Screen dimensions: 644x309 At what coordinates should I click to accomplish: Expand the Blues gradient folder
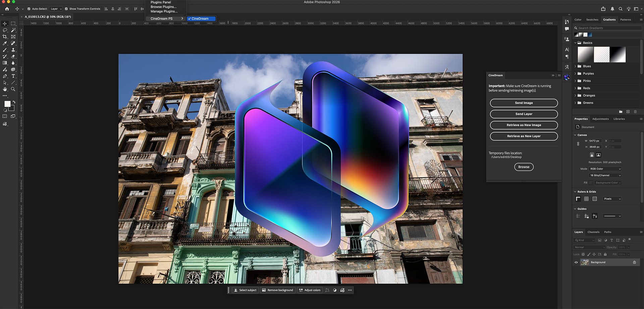pyautogui.click(x=575, y=66)
